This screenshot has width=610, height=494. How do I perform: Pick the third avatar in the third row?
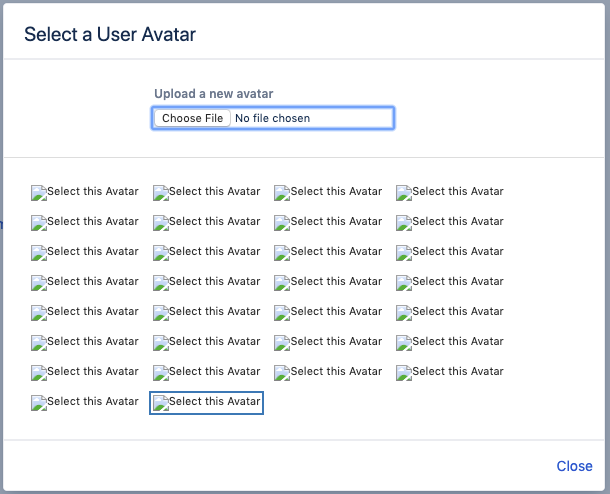click(x=328, y=253)
